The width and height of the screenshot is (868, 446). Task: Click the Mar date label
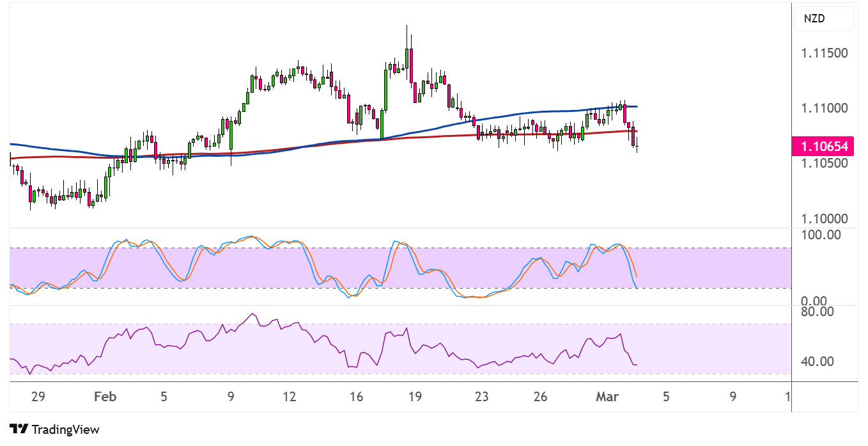tap(607, 397)
